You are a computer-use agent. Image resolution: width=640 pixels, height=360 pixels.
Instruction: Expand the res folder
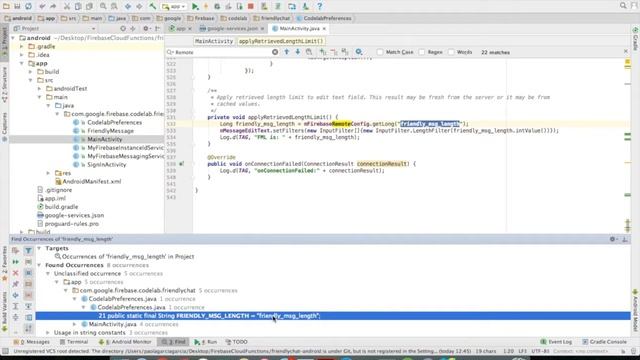tap(49, 173)
